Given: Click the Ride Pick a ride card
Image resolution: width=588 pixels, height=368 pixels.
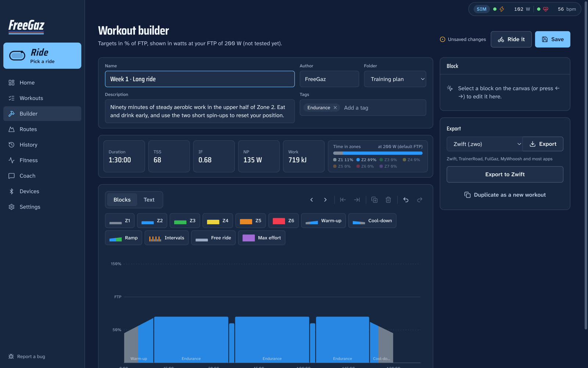Looking at the screenshot, I should pyautogui.click(x=42, y=56).
